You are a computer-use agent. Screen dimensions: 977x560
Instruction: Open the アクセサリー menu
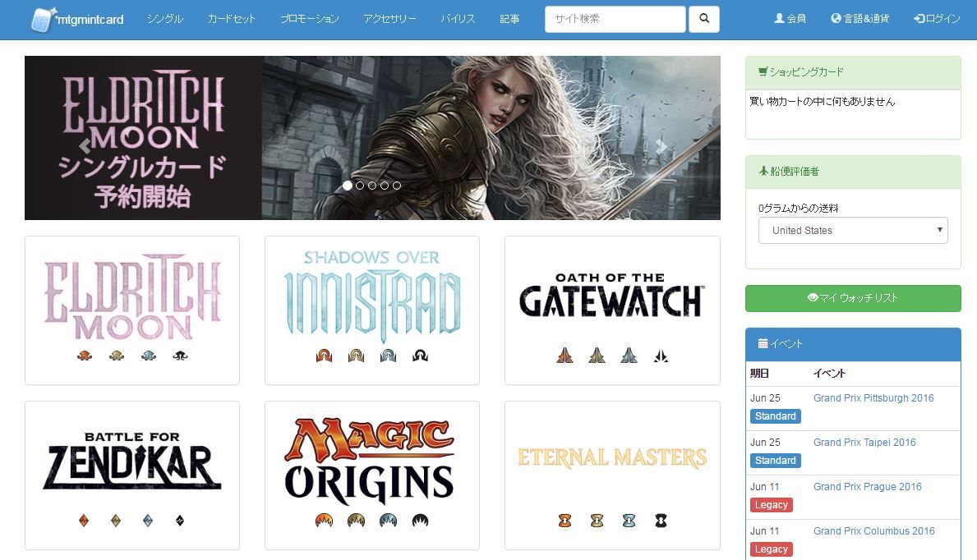390,19
